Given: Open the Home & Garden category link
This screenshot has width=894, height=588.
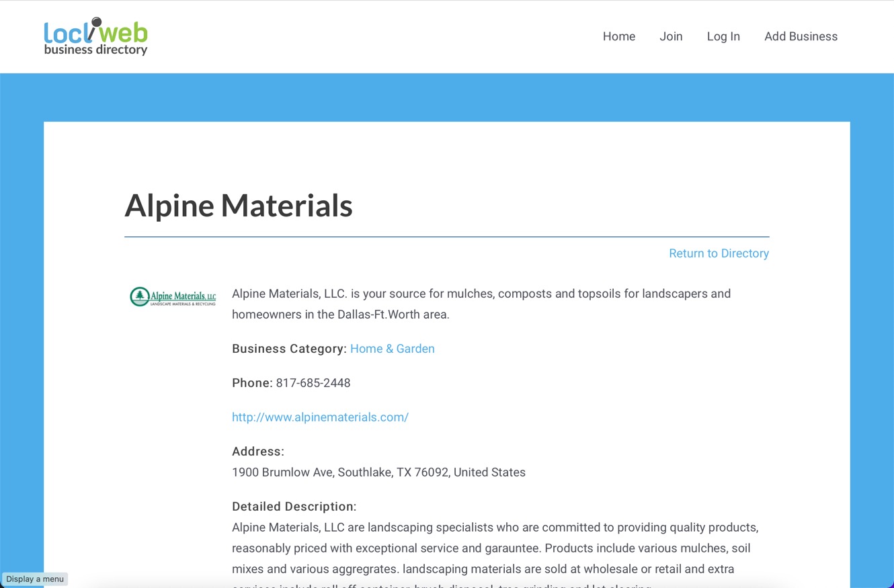Looking at the screenshot, I should [392, 349].
